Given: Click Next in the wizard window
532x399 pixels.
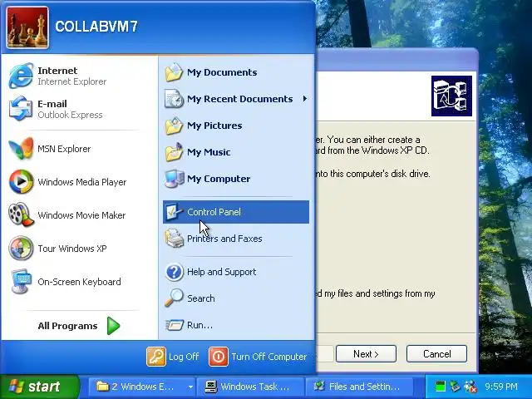Looking at the screenshot, I should 366,354.
